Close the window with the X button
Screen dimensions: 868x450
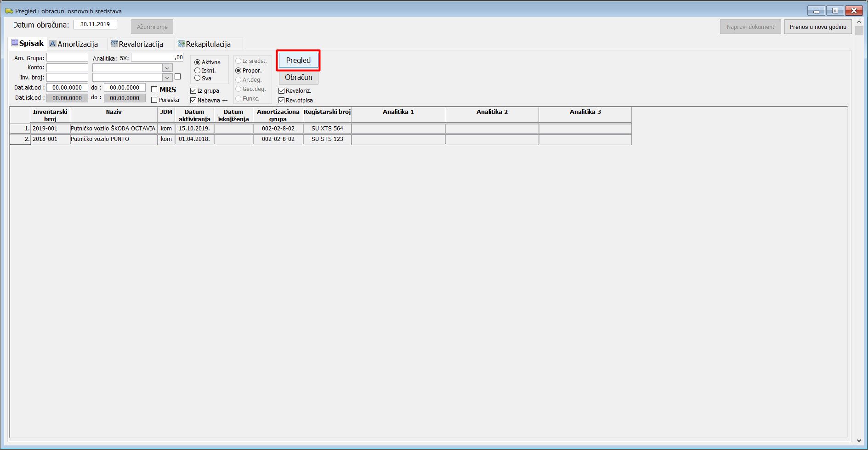coord(854,11)
